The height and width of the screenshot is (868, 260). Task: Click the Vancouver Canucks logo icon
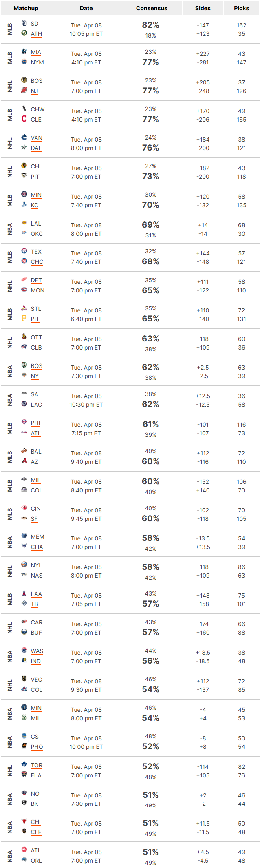[24, 137]
